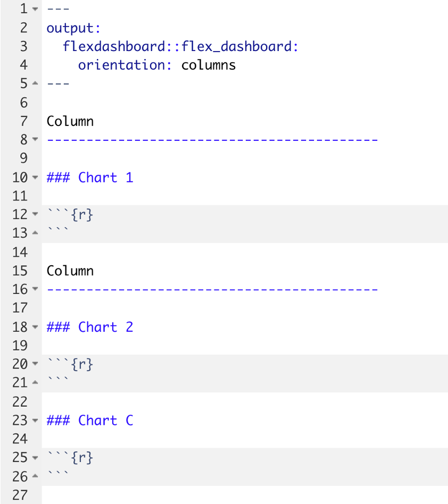Fold the R code chunk at line 12
This screenshot has width=448, height=504.
click(35, 214)
